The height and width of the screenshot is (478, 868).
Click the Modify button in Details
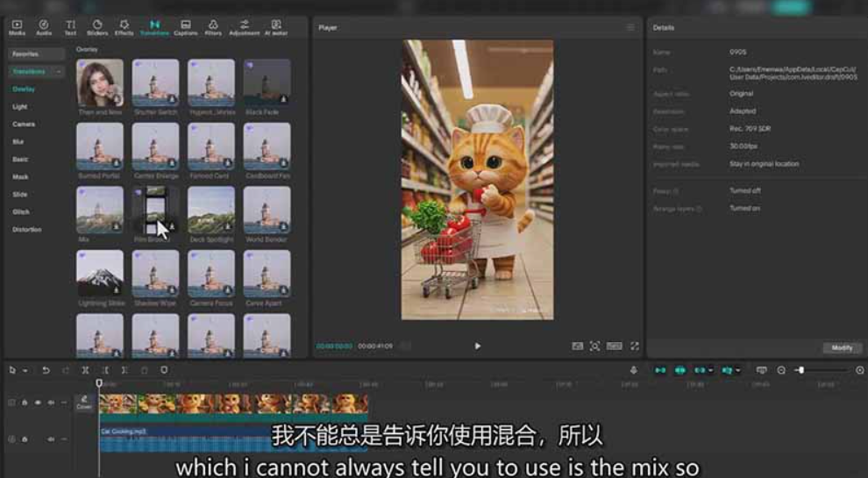[x=841, y=348]
